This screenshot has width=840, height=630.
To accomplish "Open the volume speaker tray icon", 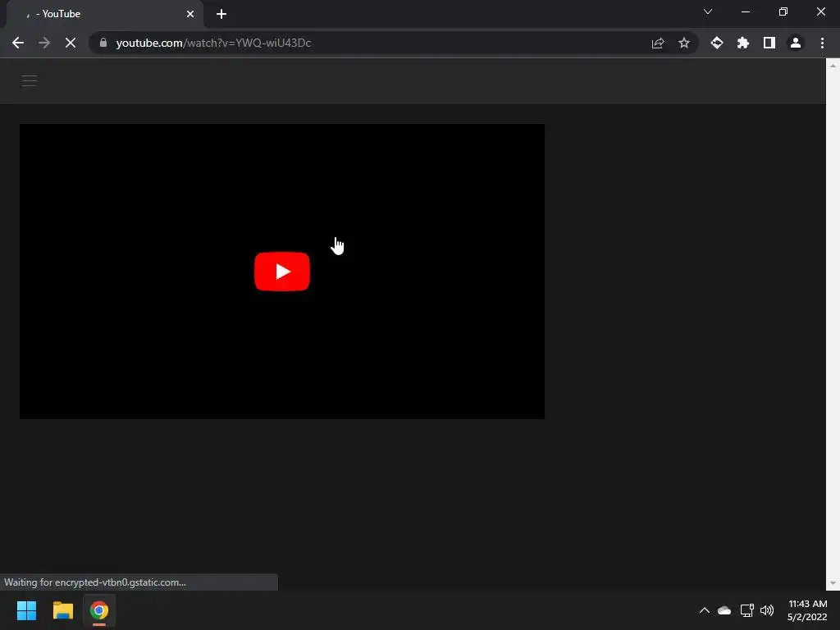I will point(767,610).
